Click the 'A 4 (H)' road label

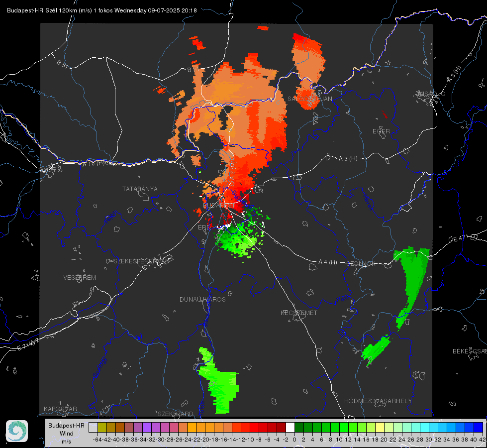click(328, 262)
